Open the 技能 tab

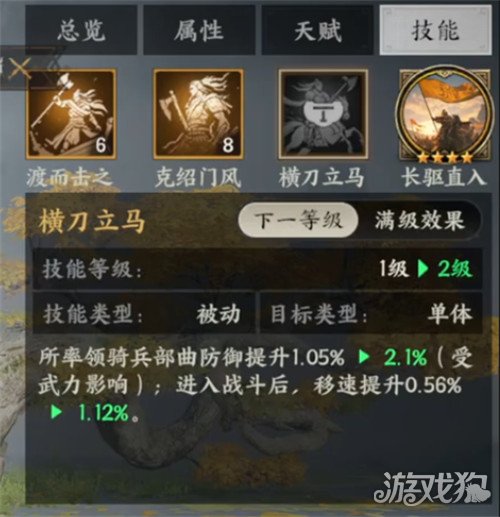coord(436,31)
